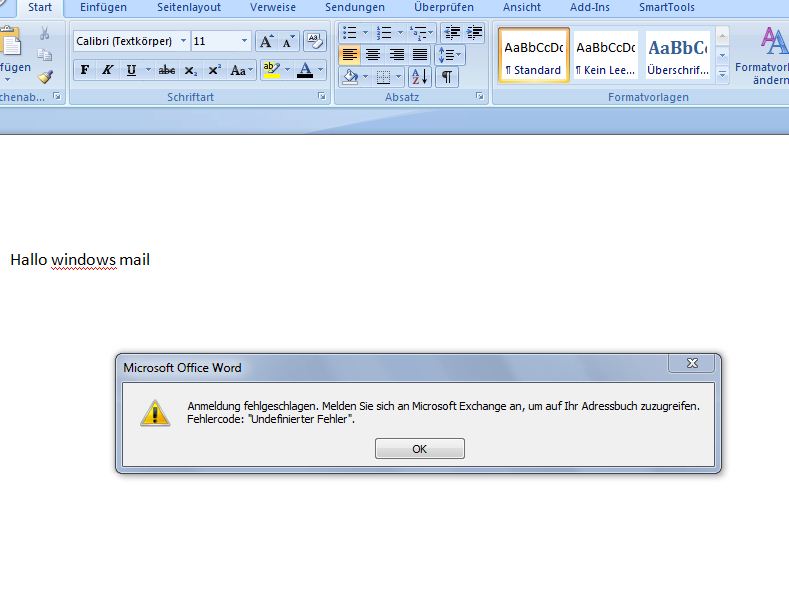
Task: Justify the paragraph text
Action: point(419,54)
